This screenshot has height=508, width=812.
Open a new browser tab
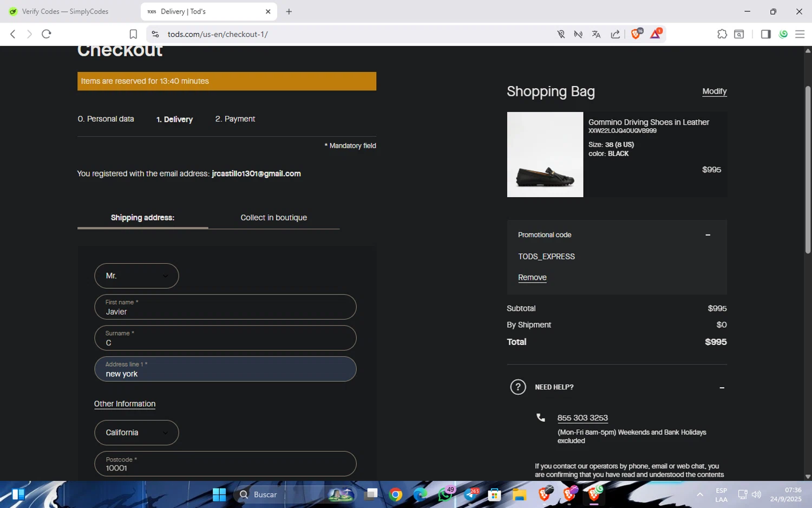(x=289, y=11)
